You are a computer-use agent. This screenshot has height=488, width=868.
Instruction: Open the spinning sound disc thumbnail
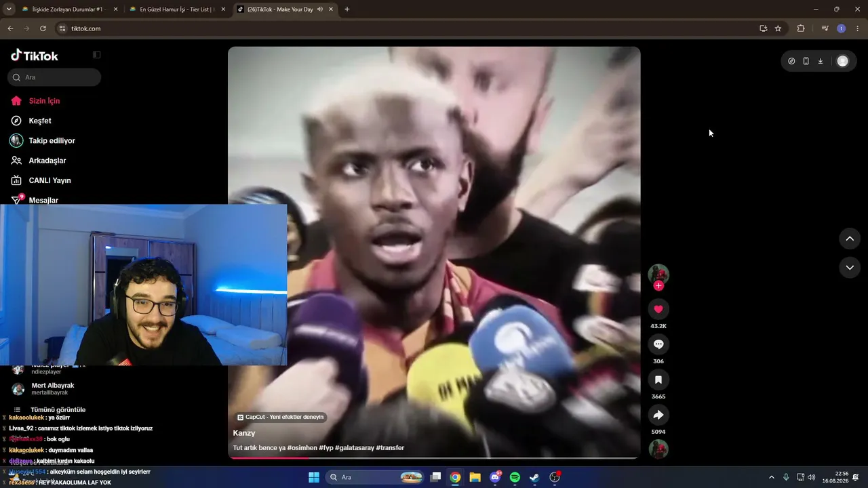[658, 449]
